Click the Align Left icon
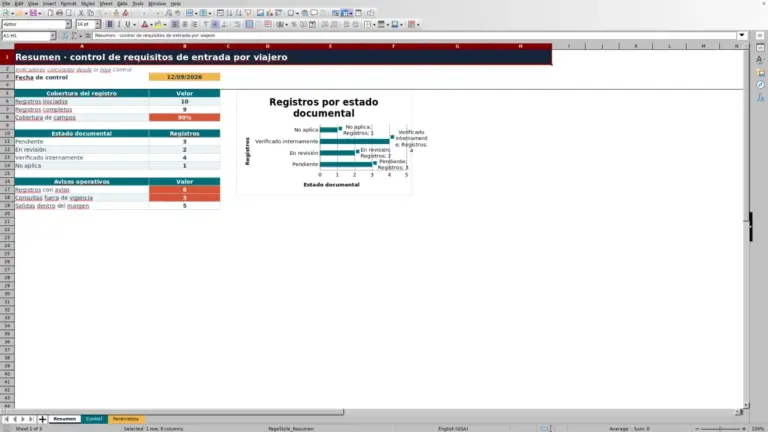The width and height of the screenshot is (768, 432). 175,24
